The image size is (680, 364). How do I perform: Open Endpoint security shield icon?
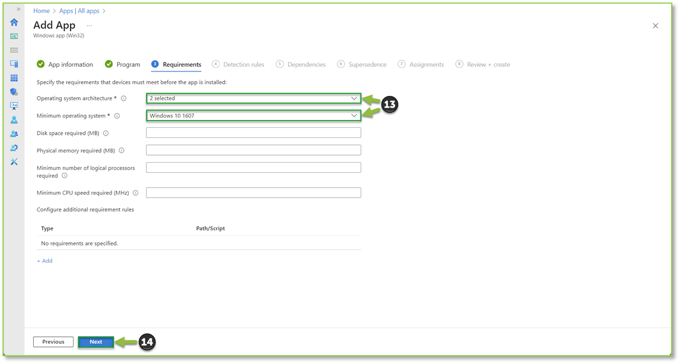14,92
